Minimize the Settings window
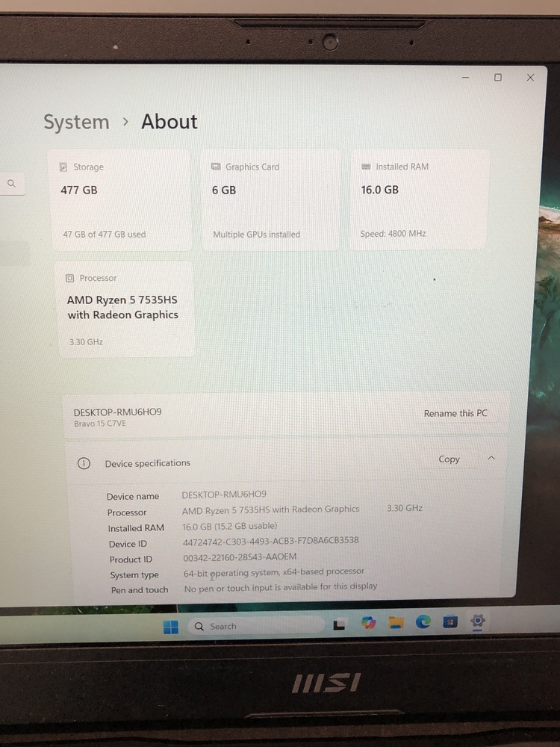 click(x=466, y=77)
